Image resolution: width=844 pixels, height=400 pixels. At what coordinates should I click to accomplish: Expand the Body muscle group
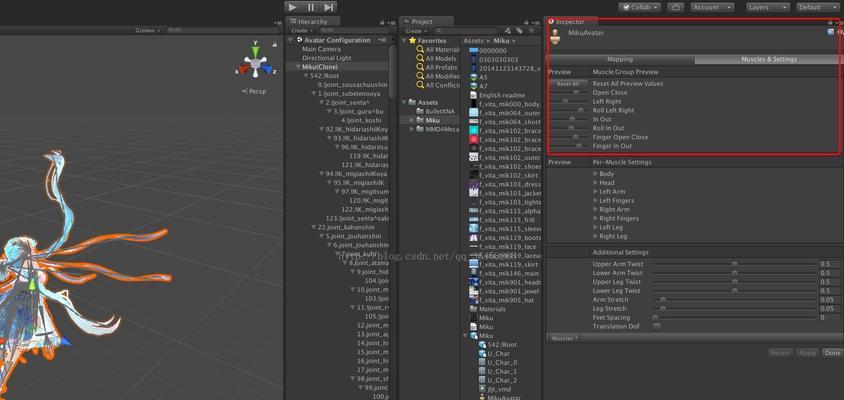pyautogui.click(x=595, y=174)
